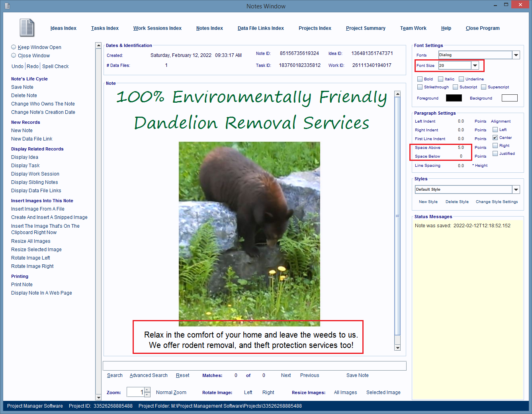Click the Space Above value field

[x=461, y=147]
